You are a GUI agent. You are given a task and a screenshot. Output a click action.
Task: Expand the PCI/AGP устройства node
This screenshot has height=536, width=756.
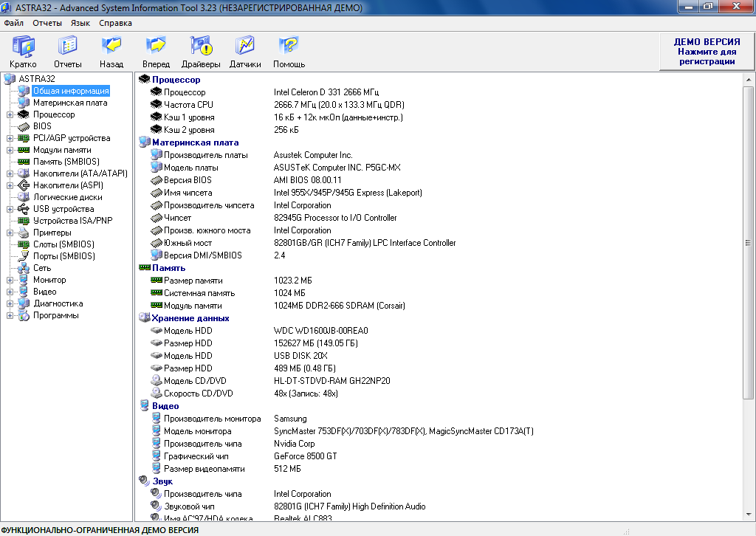pyautogui.click(x=10, y=138)
